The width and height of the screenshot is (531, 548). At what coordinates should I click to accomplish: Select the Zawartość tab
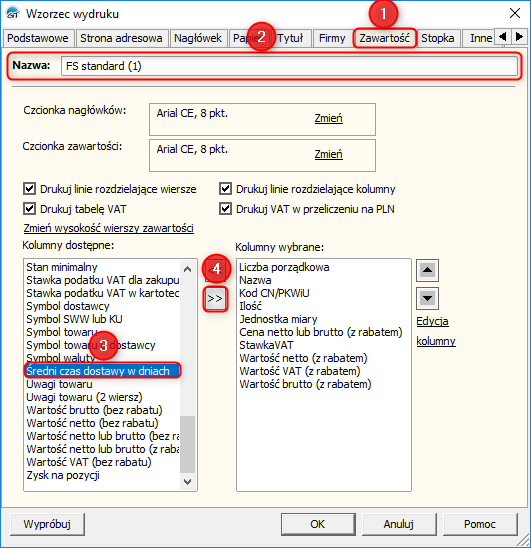point(385,38)
